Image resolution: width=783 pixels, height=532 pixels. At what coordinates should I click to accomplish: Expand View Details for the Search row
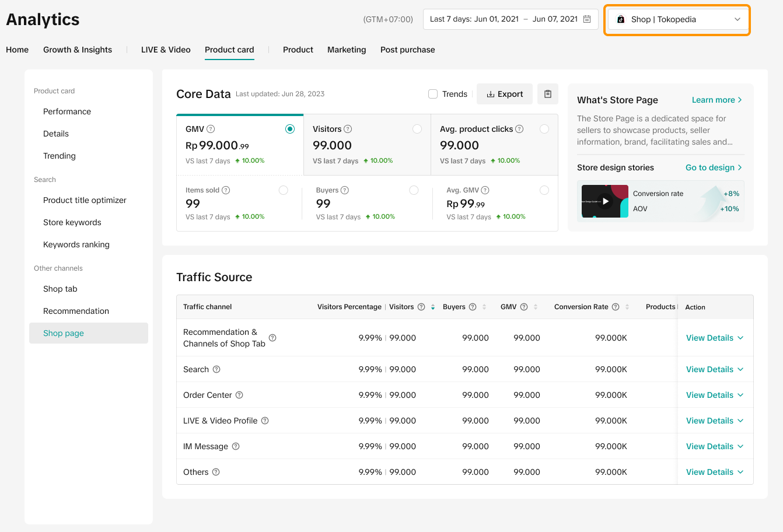point(714,369)
